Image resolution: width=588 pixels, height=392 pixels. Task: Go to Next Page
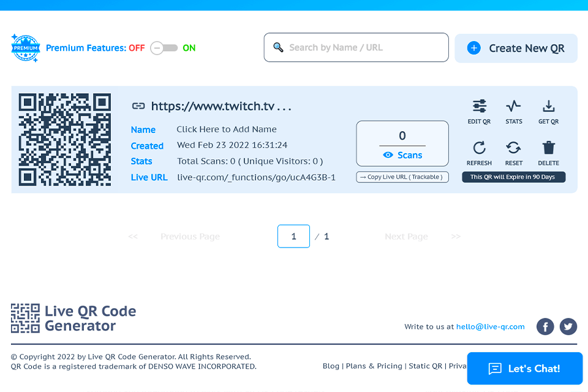406,236
